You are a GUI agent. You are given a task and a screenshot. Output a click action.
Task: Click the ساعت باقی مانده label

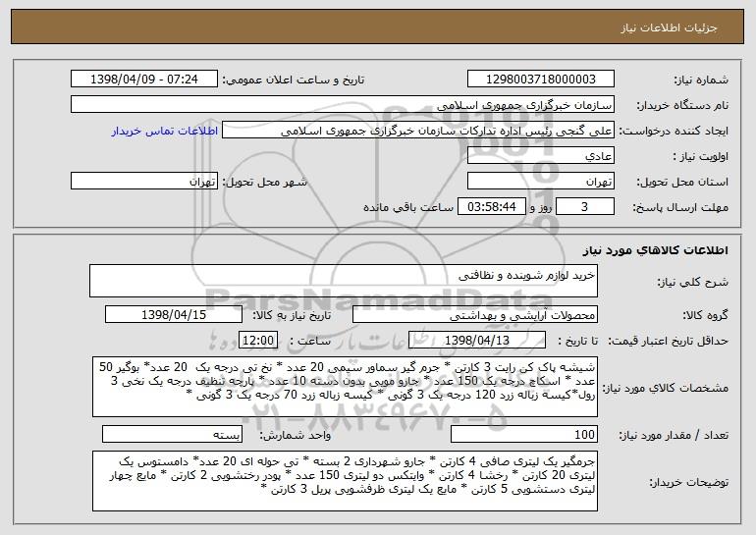click(407, 207)
